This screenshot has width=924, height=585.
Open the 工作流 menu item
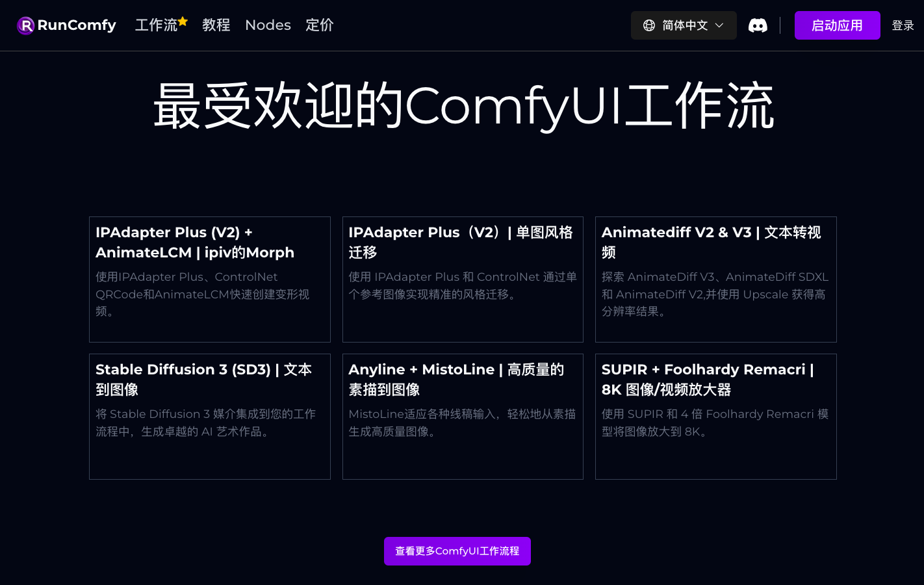click(x=157, y=25)
